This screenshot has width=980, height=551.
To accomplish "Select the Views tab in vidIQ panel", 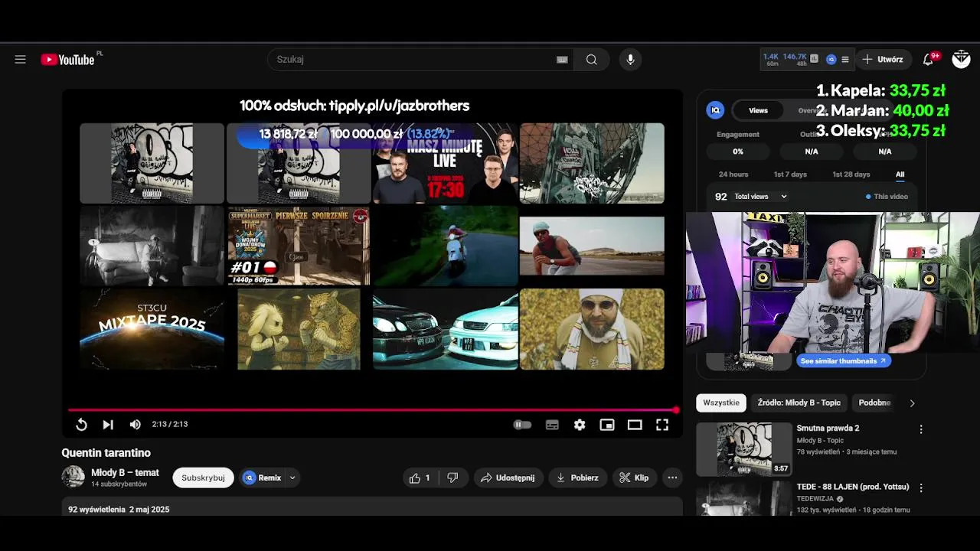I will point(758,110).
